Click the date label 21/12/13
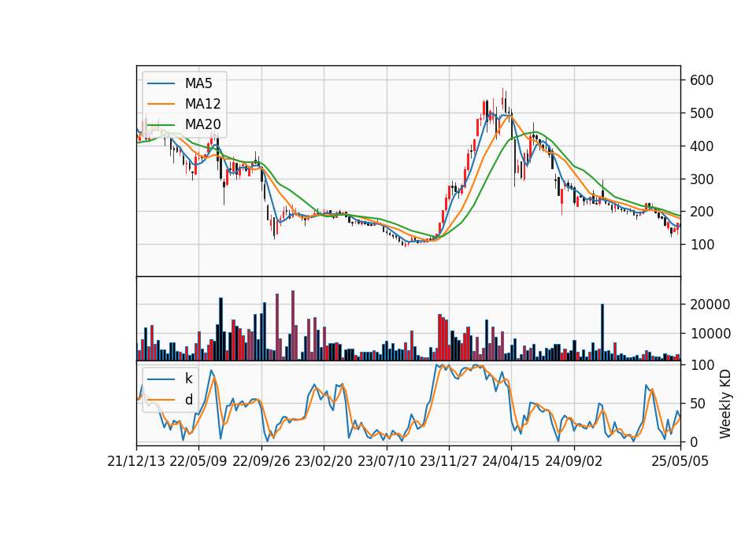The height and width of the screenshot is (543, 756). pyautogui.click(x=136, y=461)
